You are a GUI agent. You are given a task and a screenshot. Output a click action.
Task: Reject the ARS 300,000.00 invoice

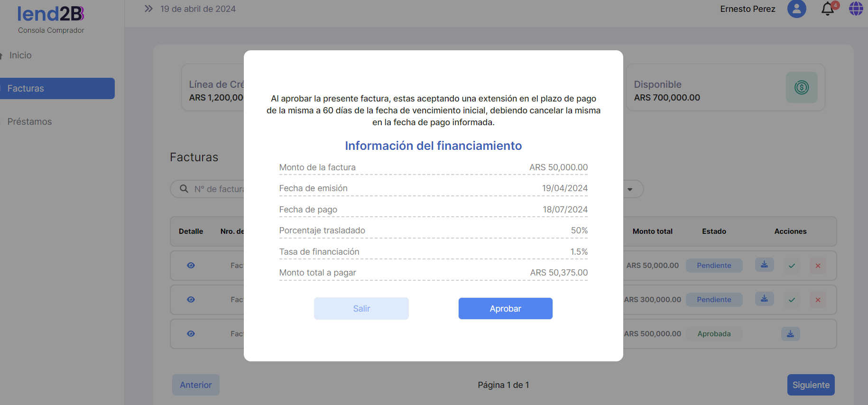818,300
